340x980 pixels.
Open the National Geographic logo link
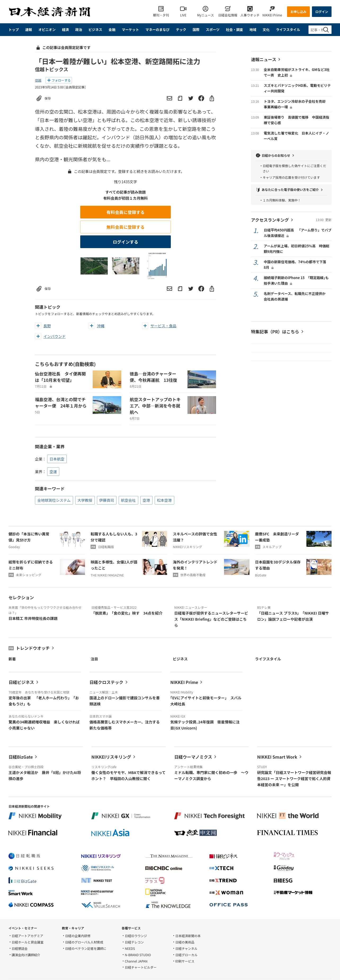(x=155, y=893)
